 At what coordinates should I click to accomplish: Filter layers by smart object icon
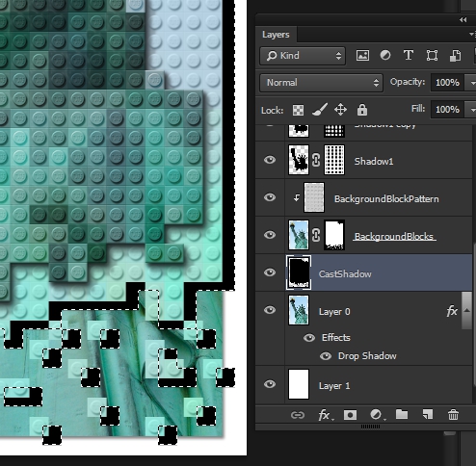pyautogui.click(x=455, y=56)
